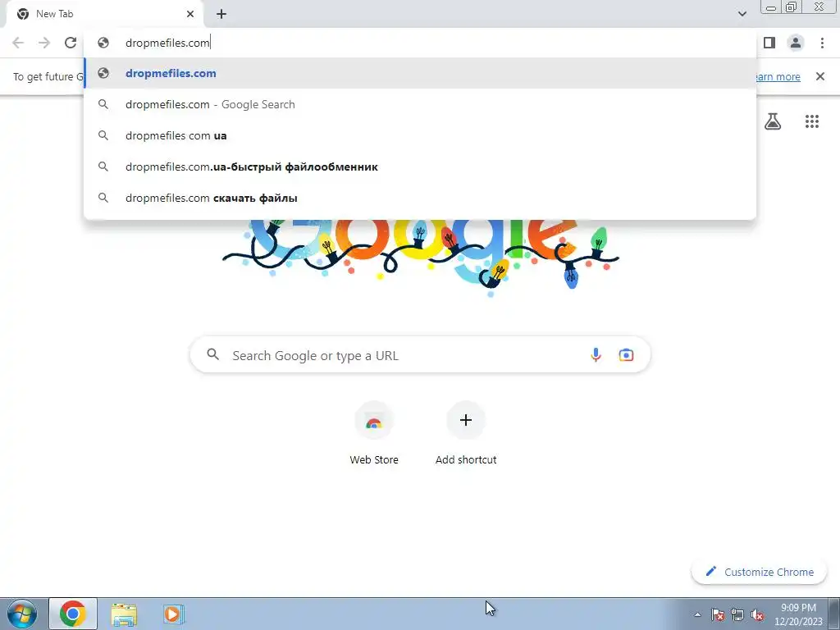Open Chrome three-dot menu

(822, 43)
